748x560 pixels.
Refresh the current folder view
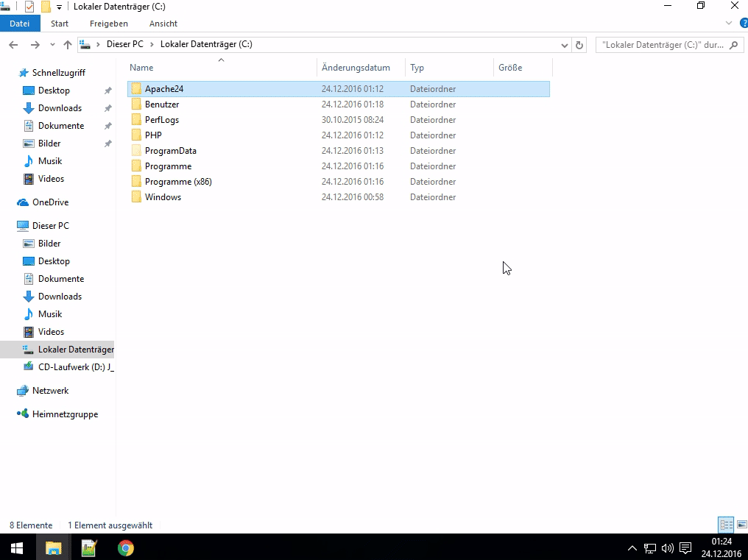(579, 45)
